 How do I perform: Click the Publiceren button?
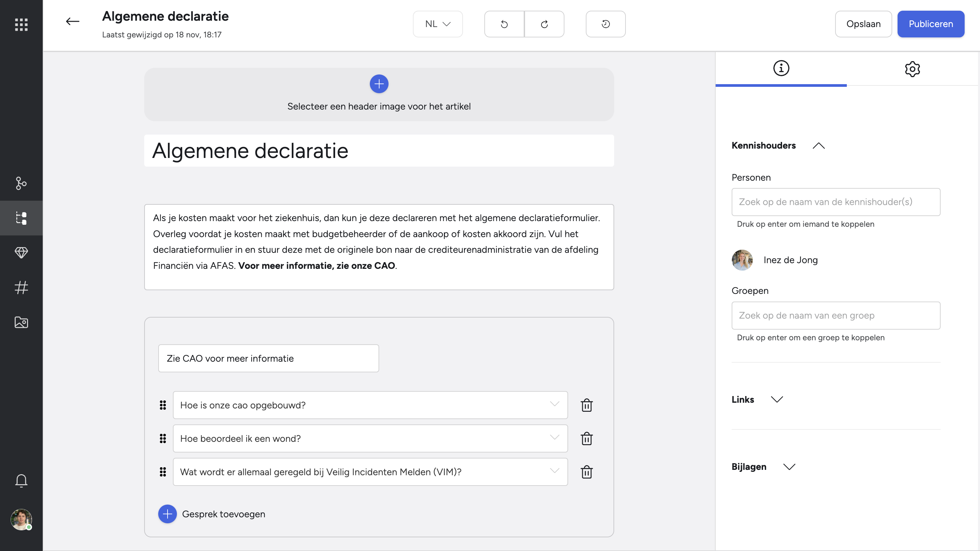click(x=931, y=24)
